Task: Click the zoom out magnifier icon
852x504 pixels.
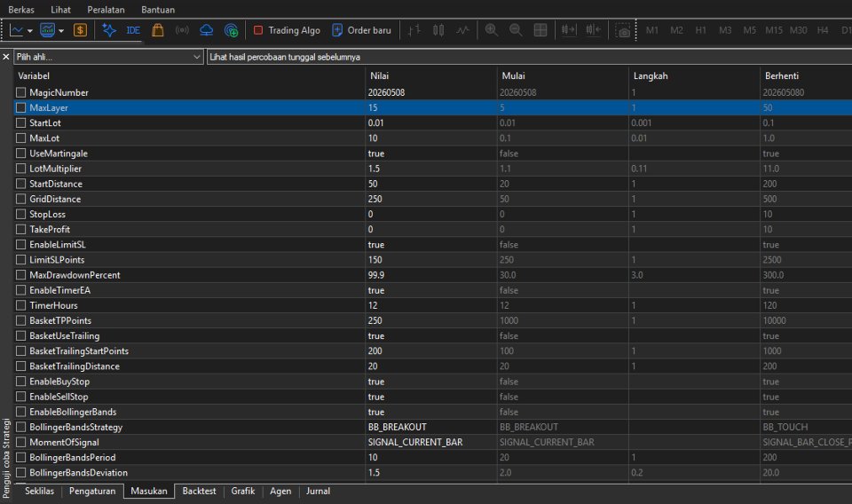Action: click(x=516, y=30)
